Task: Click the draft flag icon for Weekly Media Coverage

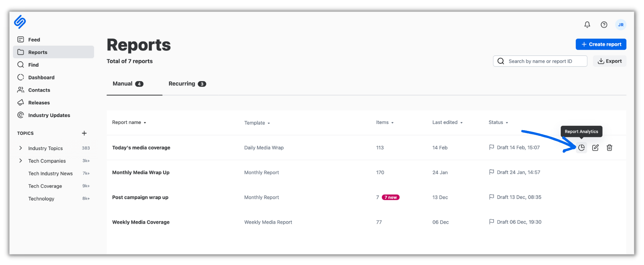Action: pyautogui.click(x=492, y=222)
